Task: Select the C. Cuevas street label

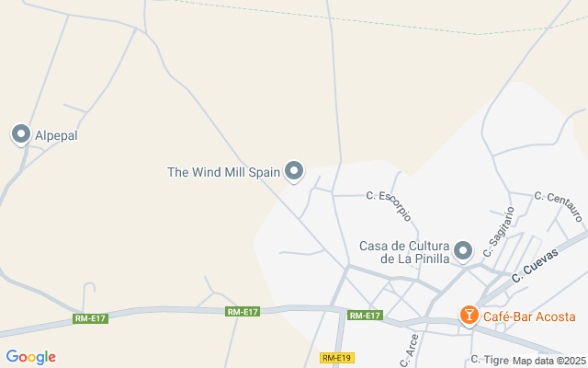Action: pyautogui.click(x=535, y=266)
